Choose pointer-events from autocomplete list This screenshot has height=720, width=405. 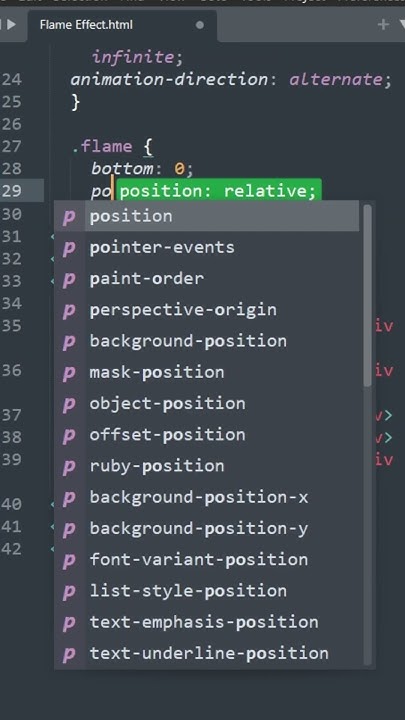207,248
